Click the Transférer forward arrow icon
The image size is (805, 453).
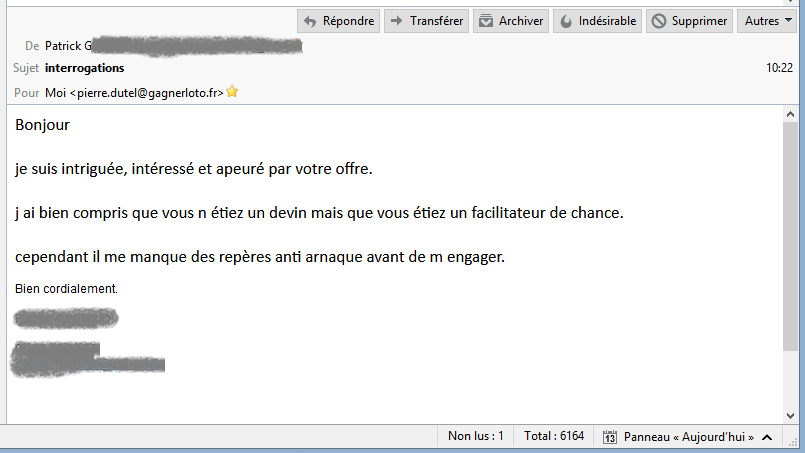[396, 21]
